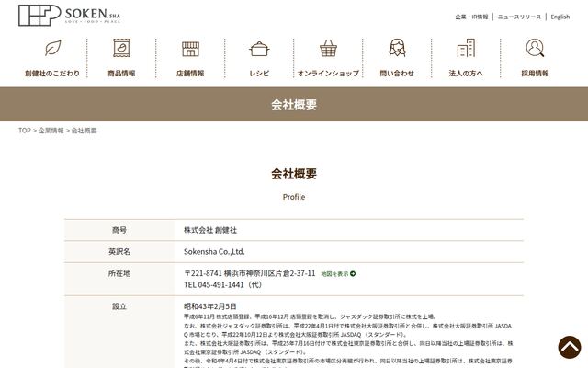The height and width of the screenshot is (368, 588).
Task: Open the store building icon above 店舗情報
Action: (190, 49)
